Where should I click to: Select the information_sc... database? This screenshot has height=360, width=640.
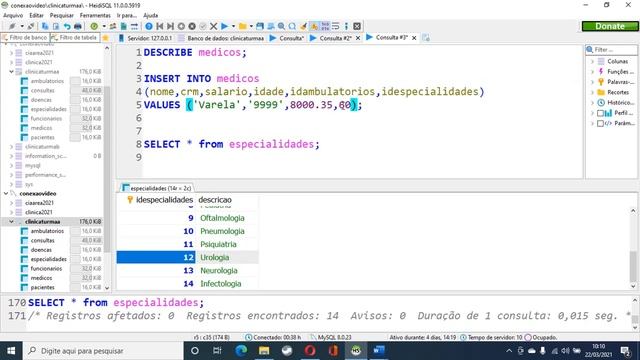coord(46,156)
